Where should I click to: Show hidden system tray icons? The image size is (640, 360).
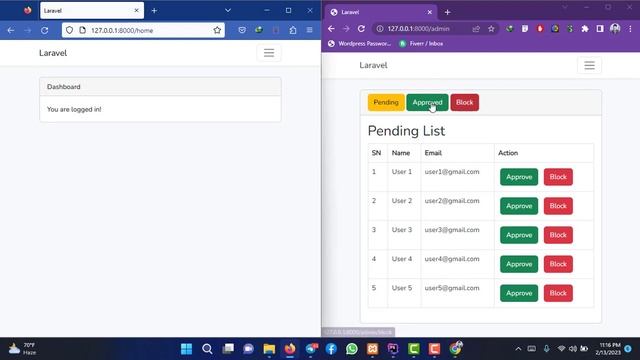coord(518,349)
